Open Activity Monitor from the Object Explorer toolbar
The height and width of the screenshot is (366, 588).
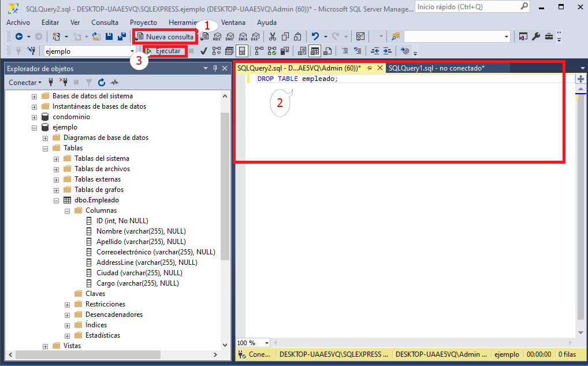pos(114,83)
